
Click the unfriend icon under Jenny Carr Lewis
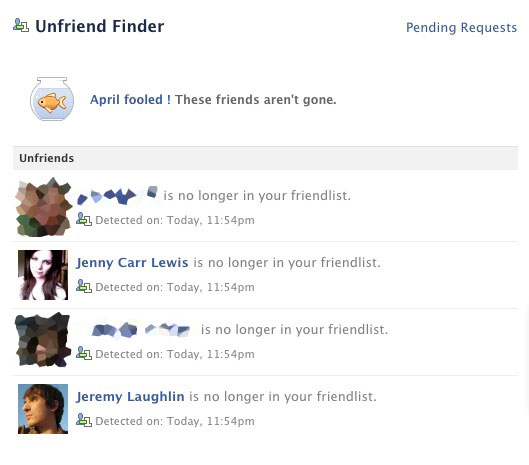pyautogui.click(x=84, y=286)
